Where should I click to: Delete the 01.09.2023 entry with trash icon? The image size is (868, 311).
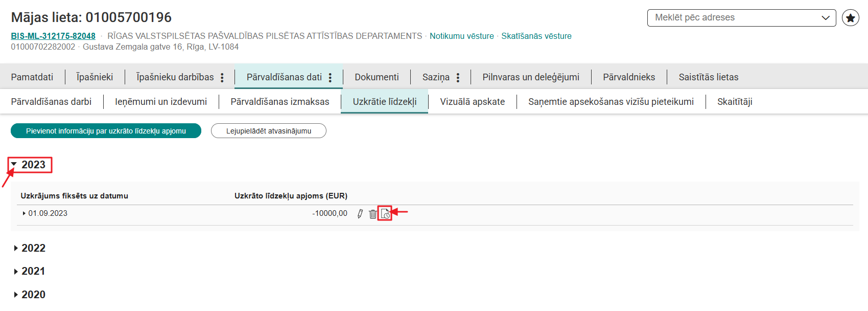[373, 214]
